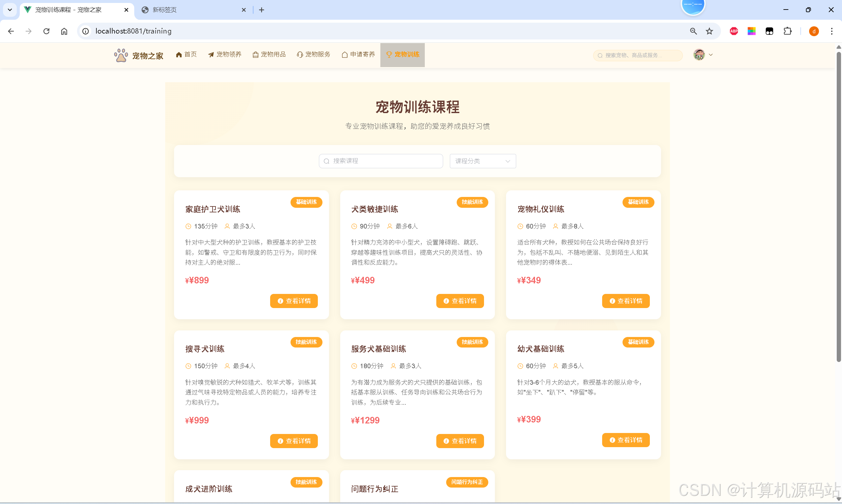
Task: View details of 家庭护卫犬训练 course
Action: click(x=294, y=301)
